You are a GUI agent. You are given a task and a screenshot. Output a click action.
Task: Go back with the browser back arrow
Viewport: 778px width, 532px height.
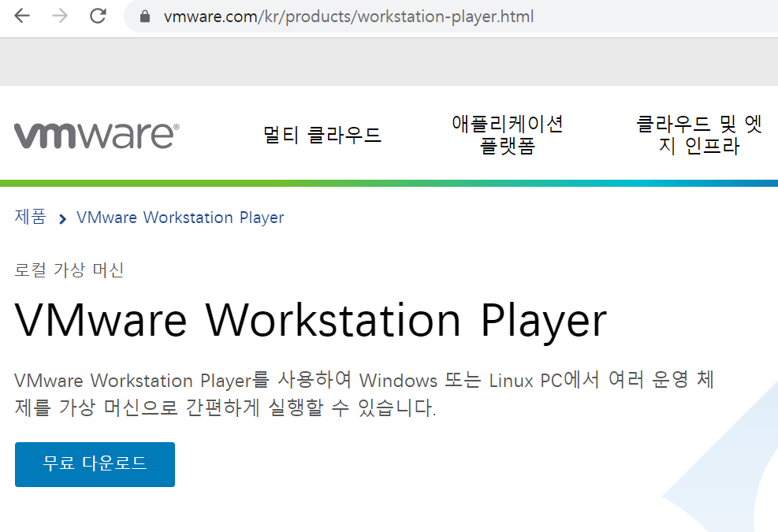pos(22,16)
